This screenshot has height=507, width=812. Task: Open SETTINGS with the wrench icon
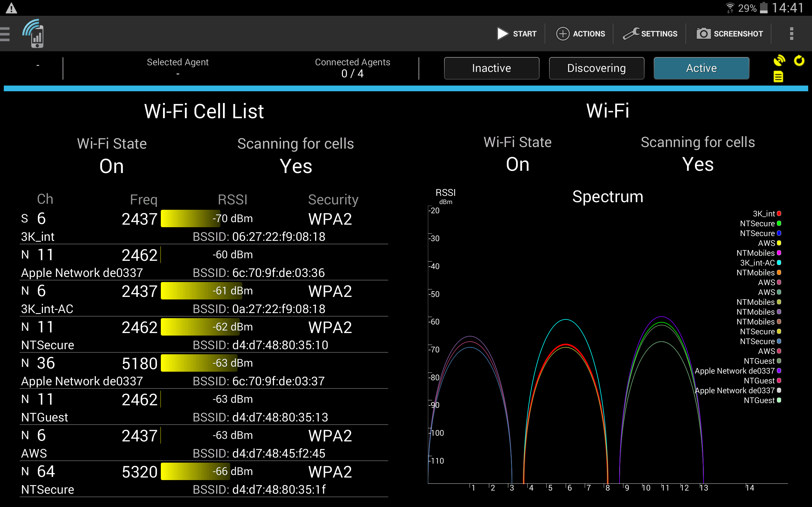(650, 34)
